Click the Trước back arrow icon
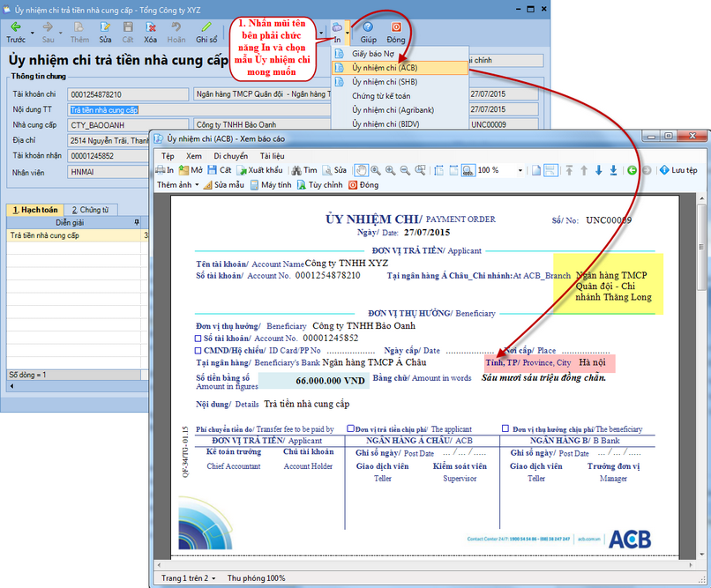 click(16, 27)
